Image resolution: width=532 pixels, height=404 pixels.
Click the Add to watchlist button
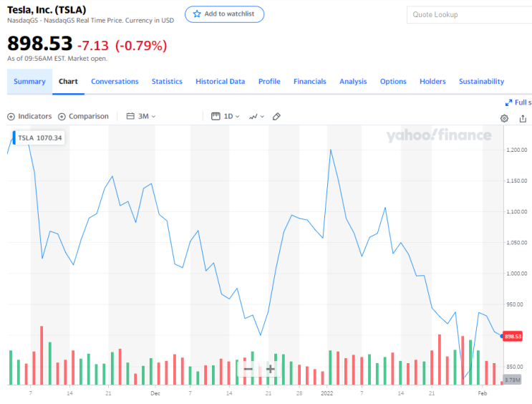(224, 14)
